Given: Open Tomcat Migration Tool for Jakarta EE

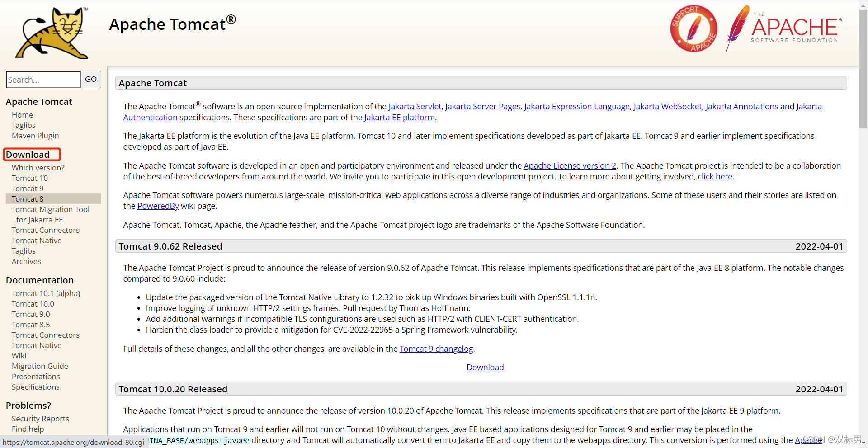Looking at the screenshot, I should click(x=51, y=214).
